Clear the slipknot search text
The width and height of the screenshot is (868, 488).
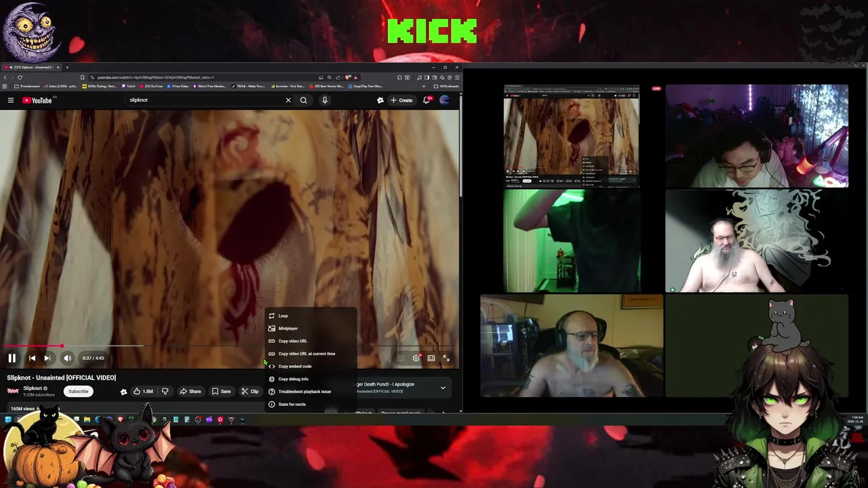point(288,100)
